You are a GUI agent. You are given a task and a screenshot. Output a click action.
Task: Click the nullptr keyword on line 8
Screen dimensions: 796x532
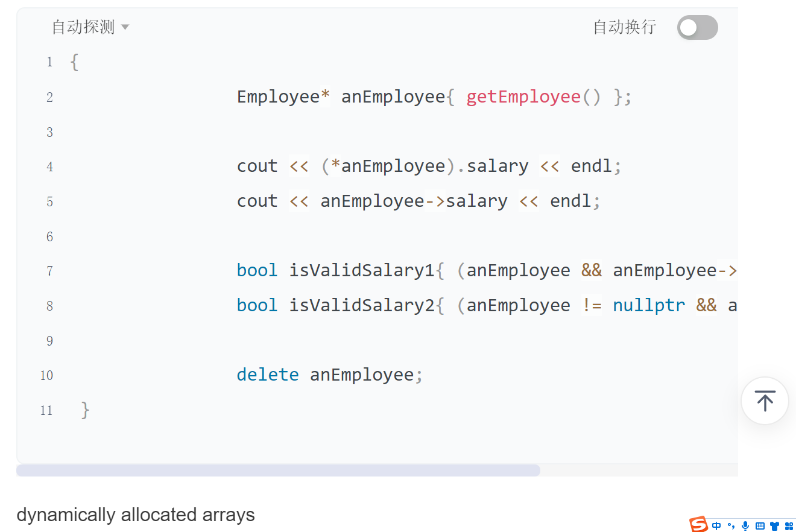coord(649,305)
